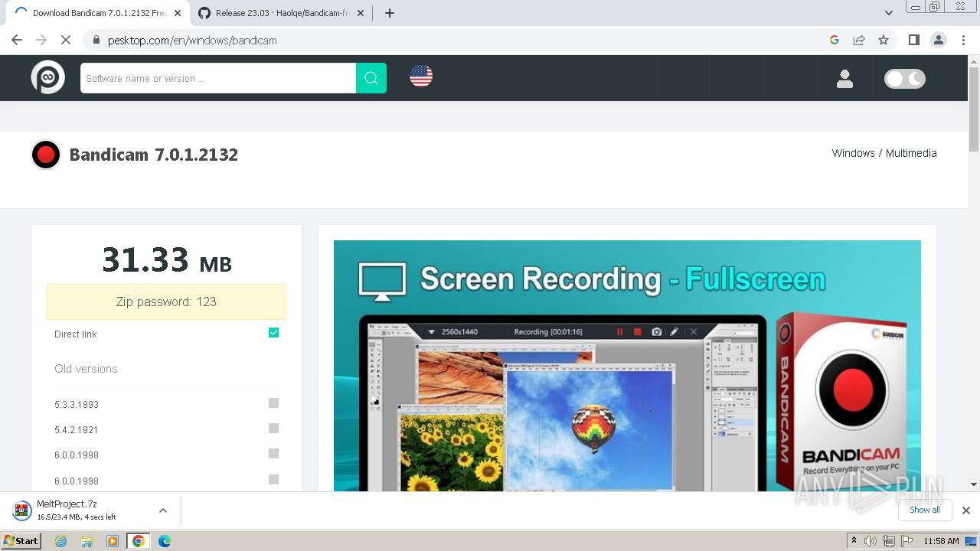
Task: Select the first 6.0.0.1998 checkbox
Action: pos(273,454)
